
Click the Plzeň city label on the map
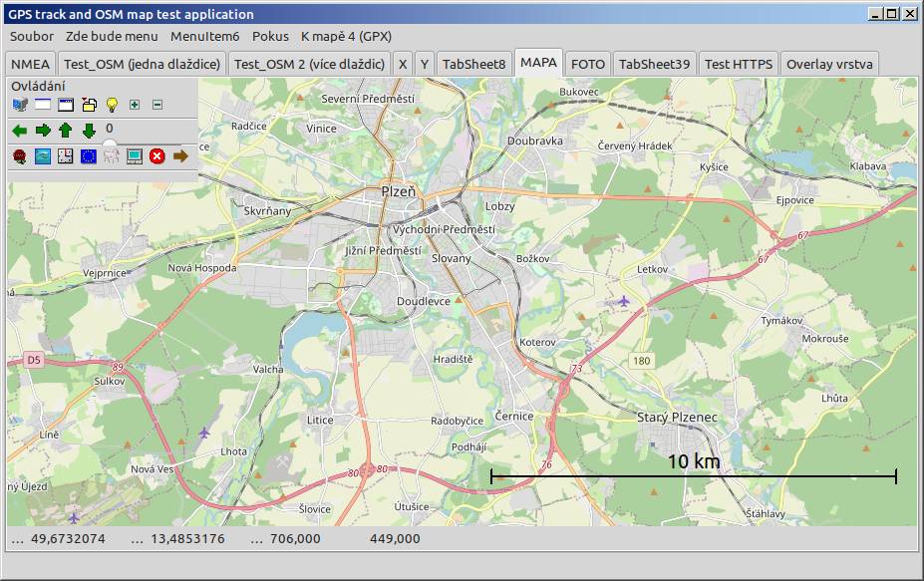(399, 191)
